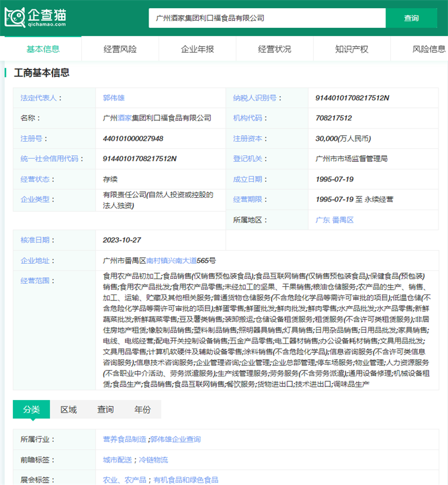Click registered capital 30,000(万人民币)

tap(343, 139)
